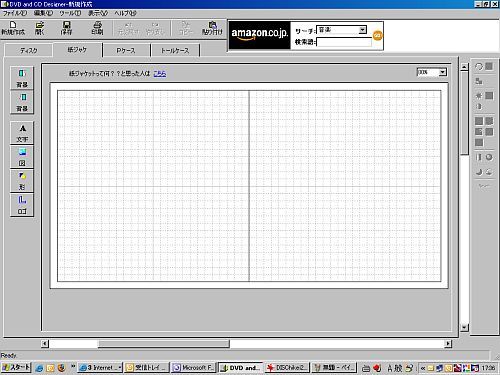Click the amazon.co.jp logo banner
This screenshot has height=375, width=500.
pos(260,35)
